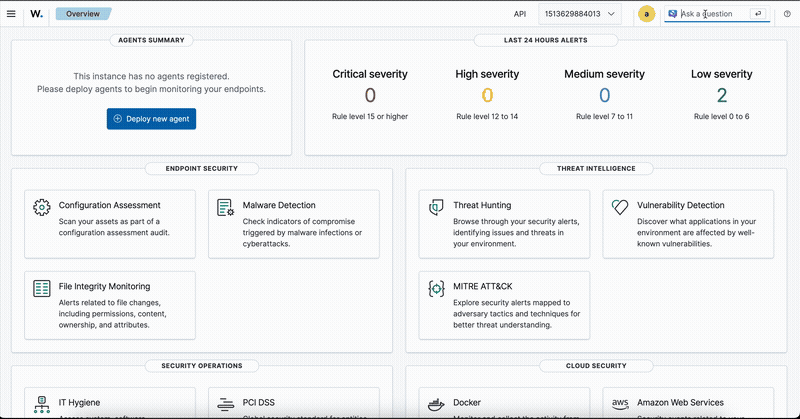Select the Overview breadcrumb tab

[x=83, y=14]
